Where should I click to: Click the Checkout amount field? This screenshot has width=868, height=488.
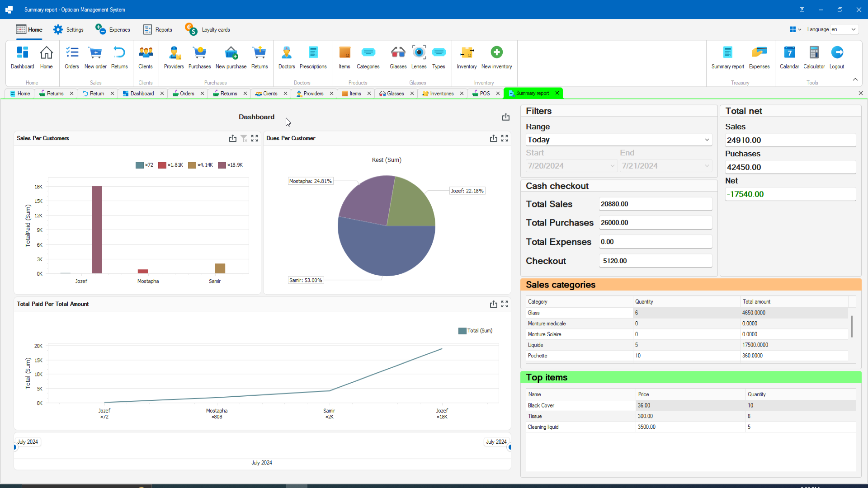click(655, 261)
